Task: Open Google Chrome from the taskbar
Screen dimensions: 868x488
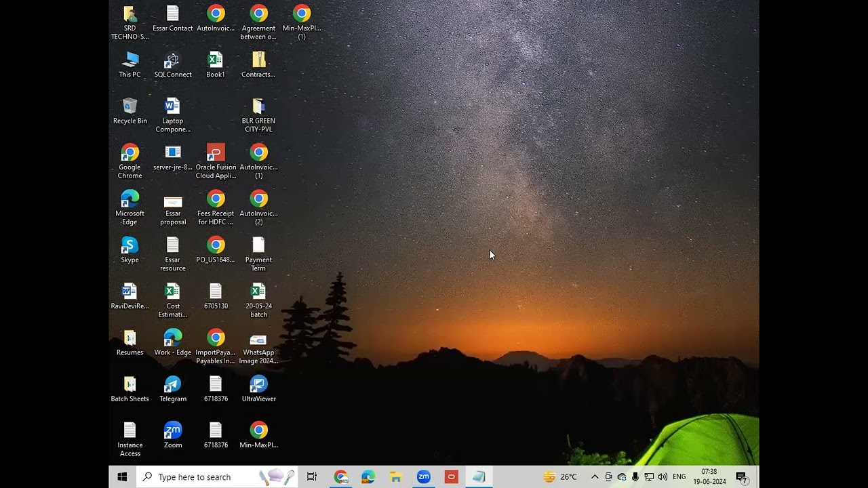Action: coord(340,477)
